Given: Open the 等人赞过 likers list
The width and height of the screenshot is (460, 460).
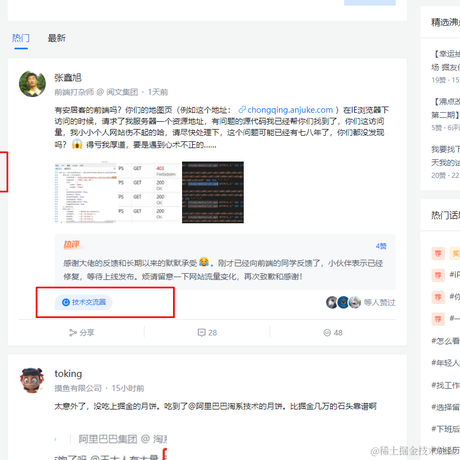Looking at the screenshot, I should point(379,302).
